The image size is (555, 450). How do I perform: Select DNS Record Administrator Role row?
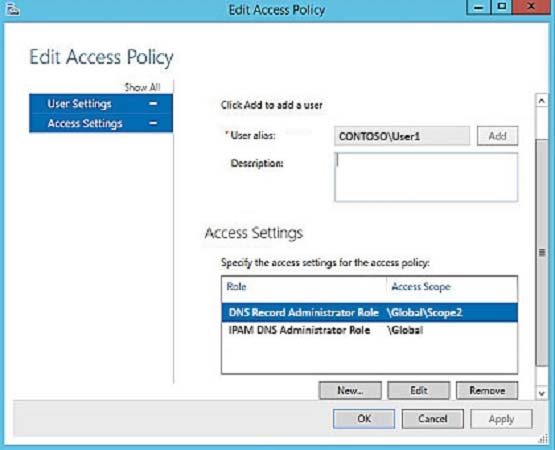[370, 312]
